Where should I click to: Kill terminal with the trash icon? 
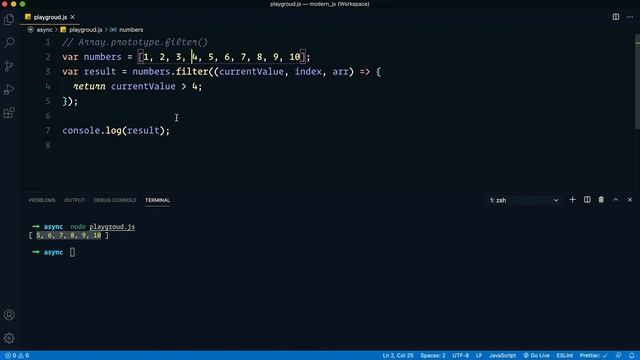tap(601, 200)
